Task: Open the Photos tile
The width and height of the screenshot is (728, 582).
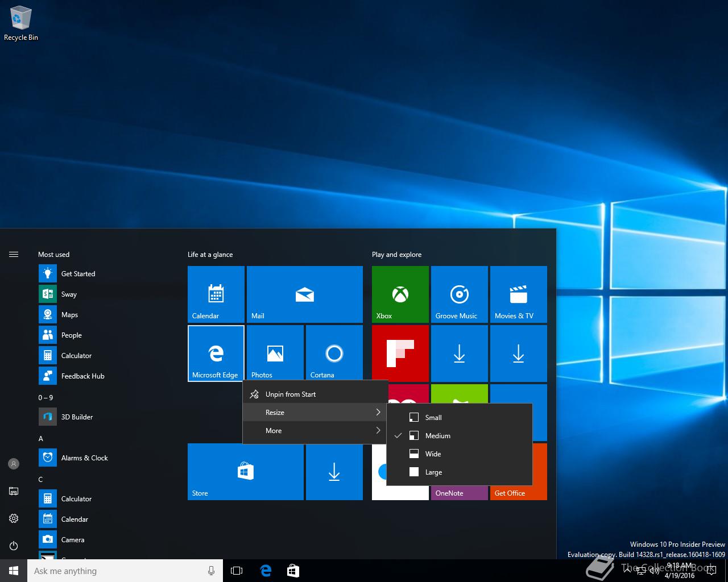Action: pyautogui.click(x=275, y=352)
